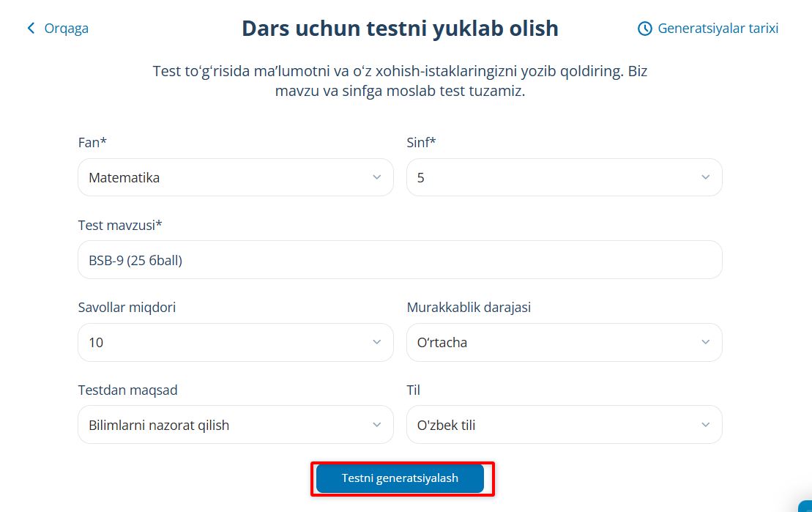Click the clock history icon

click(x=645, y=29)
